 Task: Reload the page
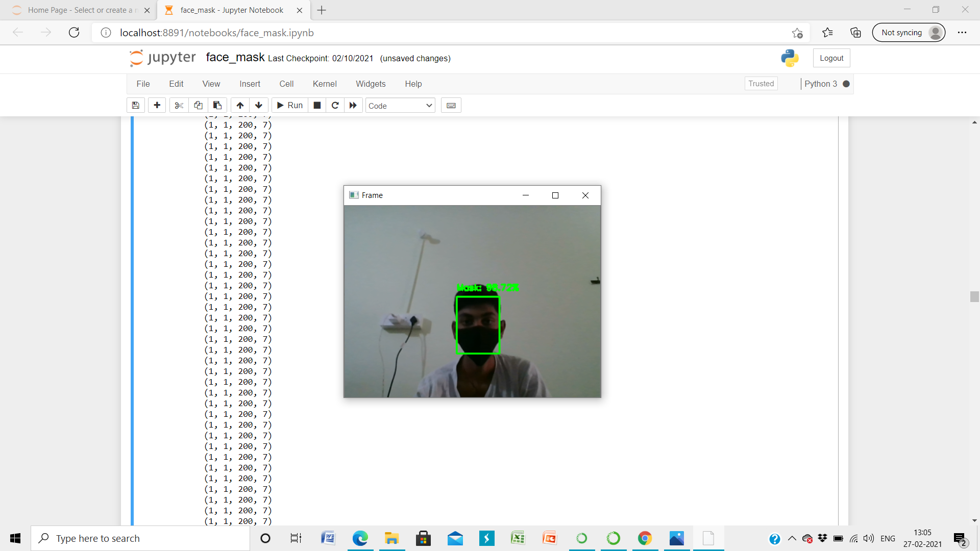click(x=74, y=33)
